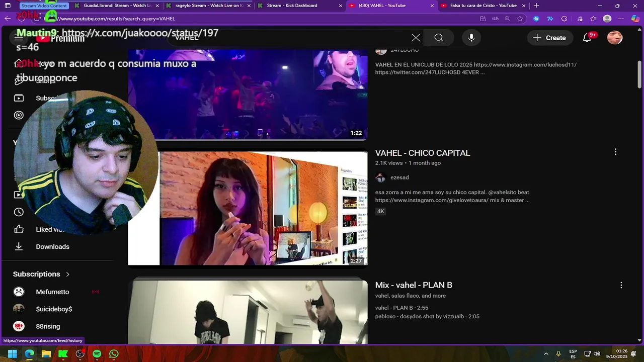
Task: Play the CHICO CAPITAL video thumbnail
Action: [x=248, y=208]
